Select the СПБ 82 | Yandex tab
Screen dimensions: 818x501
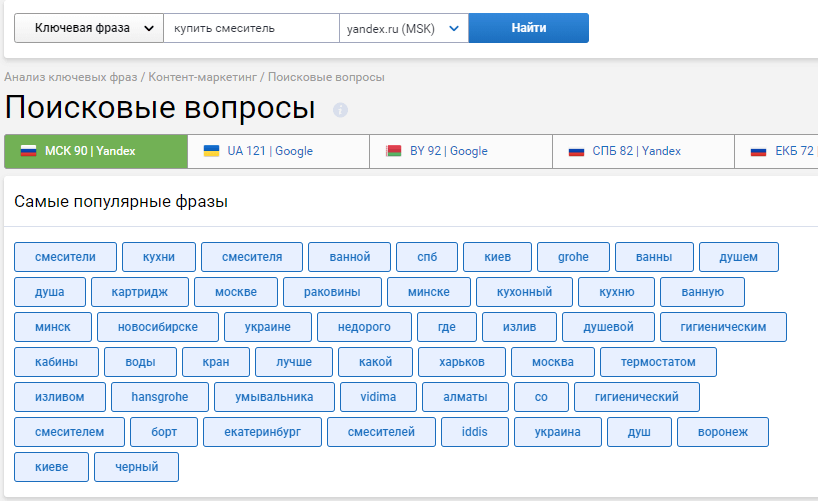pyautogui.click(x=643, y=151)
